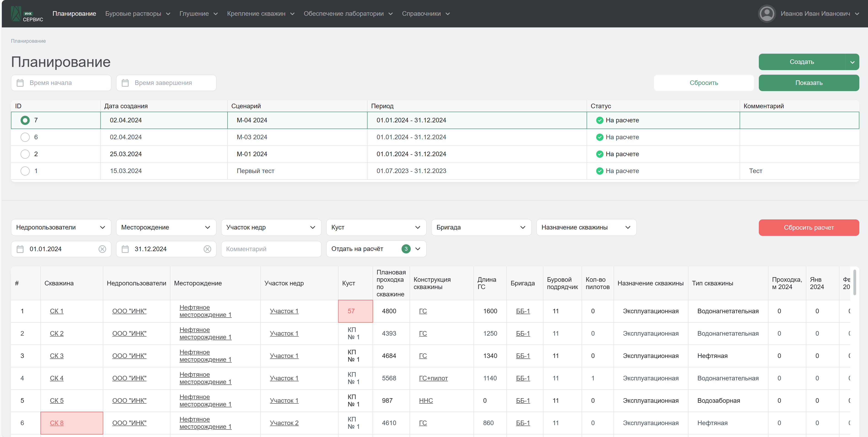Viewport: 868px width, 437px height.
Task: Click the red Сбросить расчет button
Action: [x=809, y=228]
